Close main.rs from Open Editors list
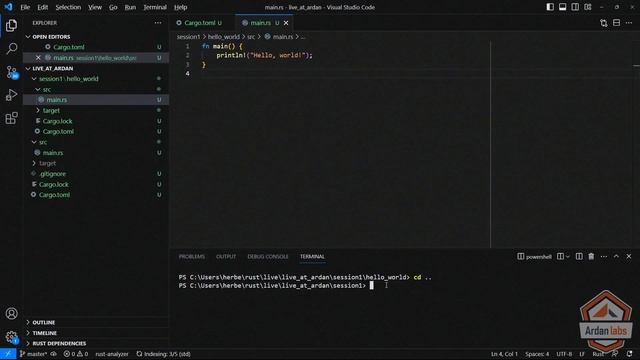Viewport: 640px width, 360px height. click(38, 58)
